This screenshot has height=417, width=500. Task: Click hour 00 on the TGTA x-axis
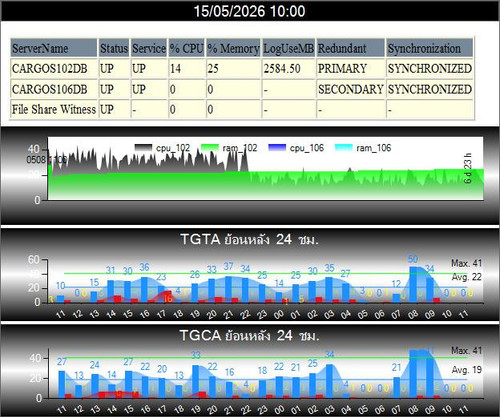(279, 314)
